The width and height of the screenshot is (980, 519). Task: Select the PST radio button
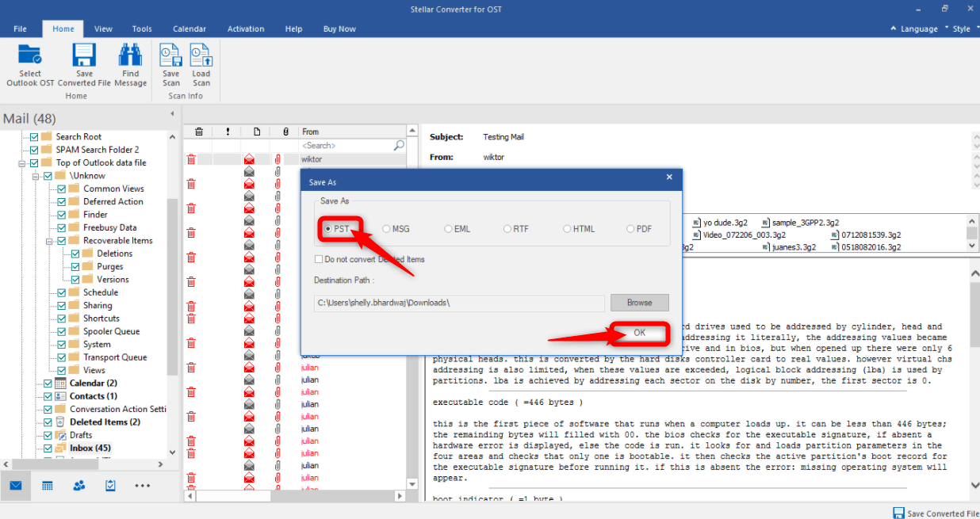[327, 229]
